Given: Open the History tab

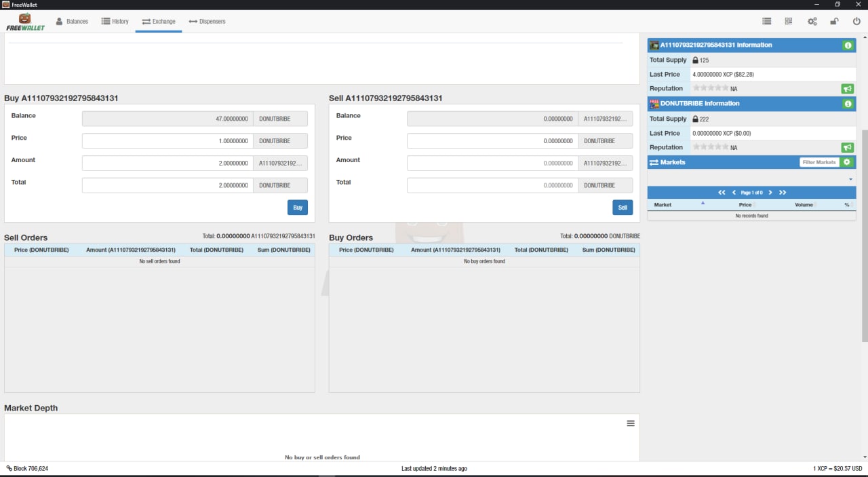Looking at the screenshot, I should [115, 21].
